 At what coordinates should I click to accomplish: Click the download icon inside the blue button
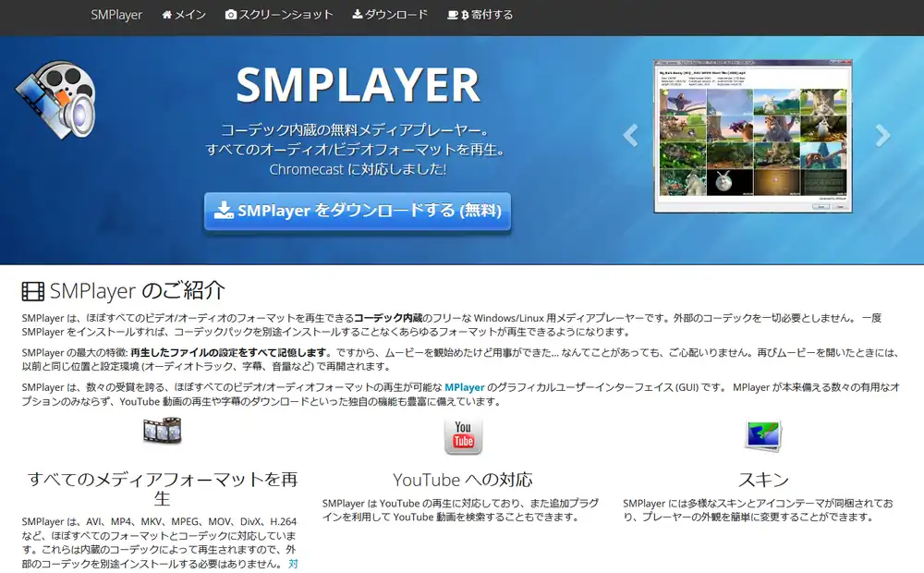click(225, 210)
